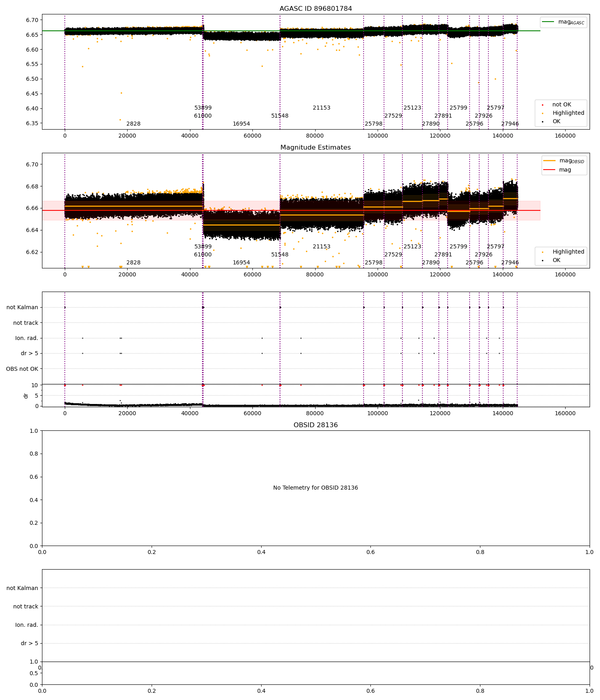Click 'Ion. rad.' axis label in third plot
This screenshot has width=600, height=700.
[27, 338]
